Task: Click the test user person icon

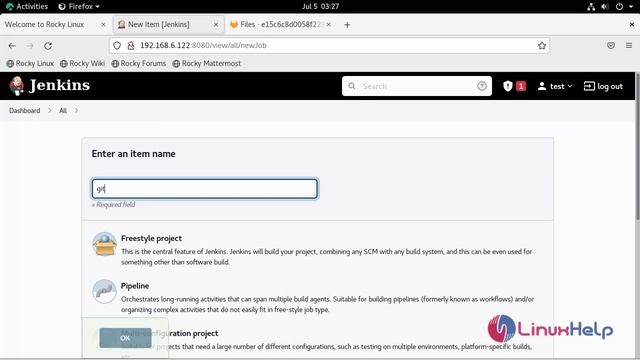Action: point(542,86)
